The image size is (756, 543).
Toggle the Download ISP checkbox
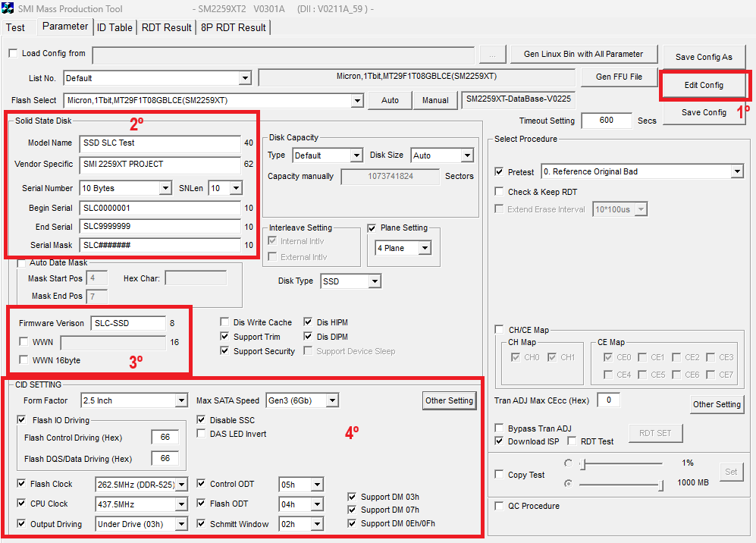[500, 441]
